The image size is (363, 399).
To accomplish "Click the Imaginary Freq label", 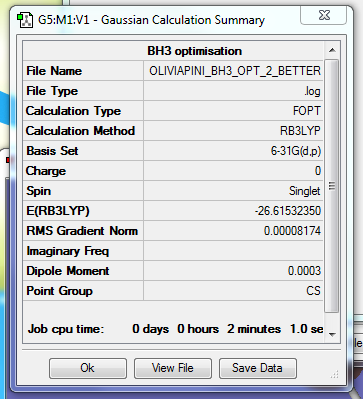I will 68,251.
